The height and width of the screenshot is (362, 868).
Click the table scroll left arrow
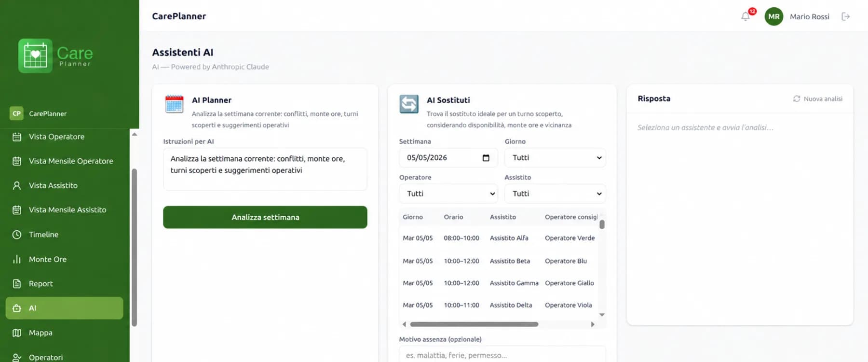404,324
